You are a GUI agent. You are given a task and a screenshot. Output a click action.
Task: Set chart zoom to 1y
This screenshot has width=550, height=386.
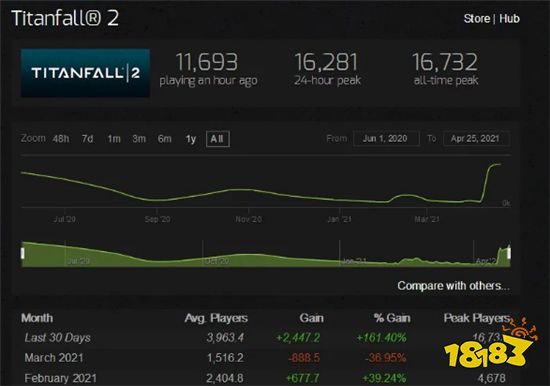click(190, 139)
